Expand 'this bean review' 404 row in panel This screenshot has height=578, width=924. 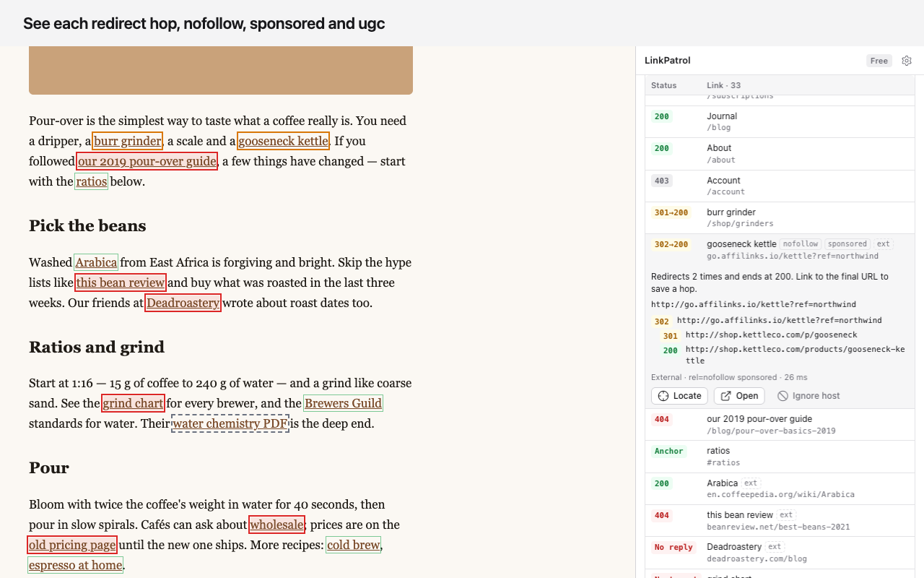point(780,521)
